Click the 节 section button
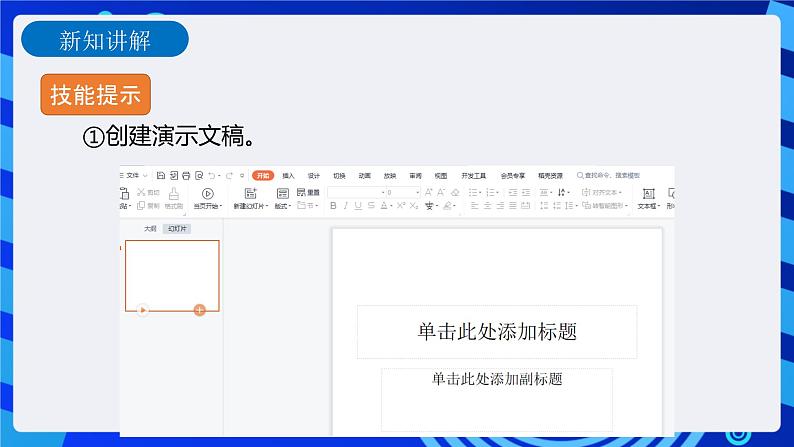Viewport: 794px width, 447px height. pyautogui.click(x=308, y=205)
